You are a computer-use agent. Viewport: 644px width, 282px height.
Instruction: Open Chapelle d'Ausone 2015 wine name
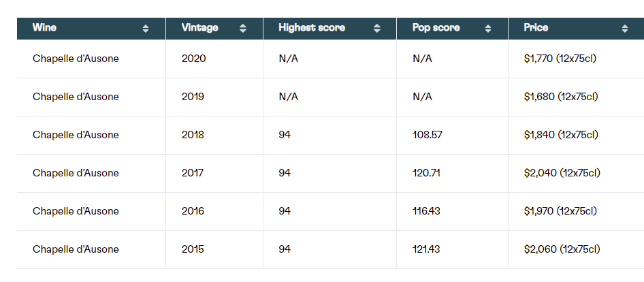pyautogui.click(x=76, y=249)
